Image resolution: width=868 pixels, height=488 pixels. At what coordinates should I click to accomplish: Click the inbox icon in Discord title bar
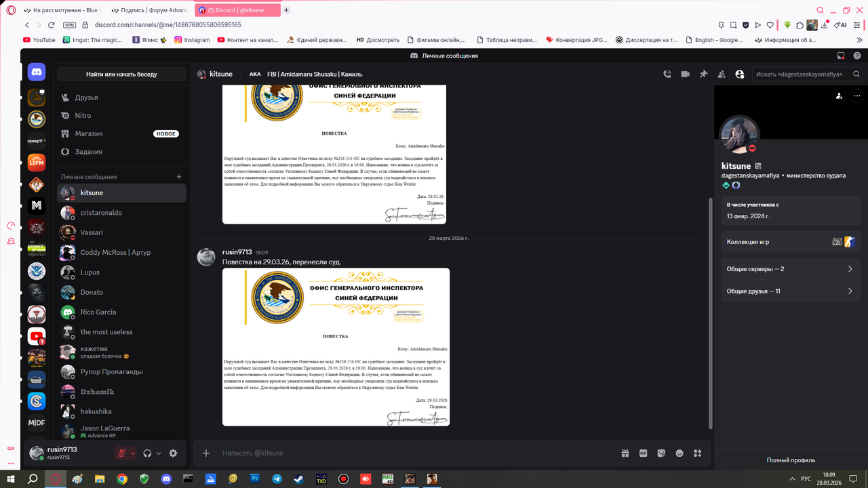841,56
